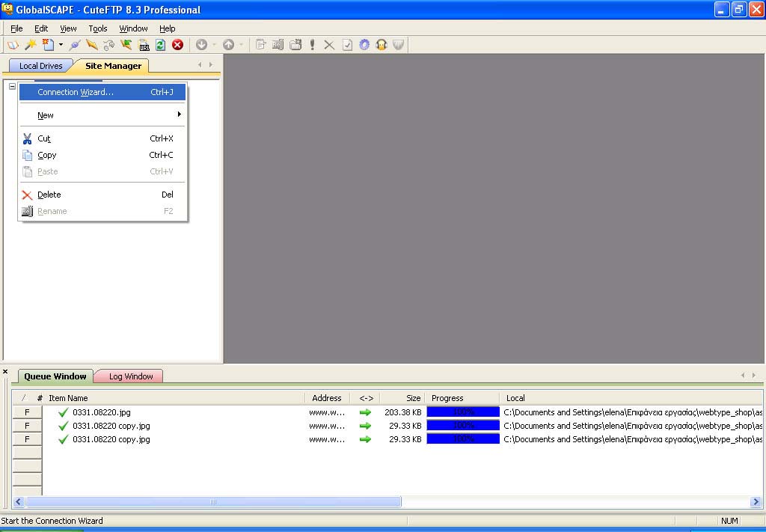Switch to the Local Drives tab

(x=41, y=66)
